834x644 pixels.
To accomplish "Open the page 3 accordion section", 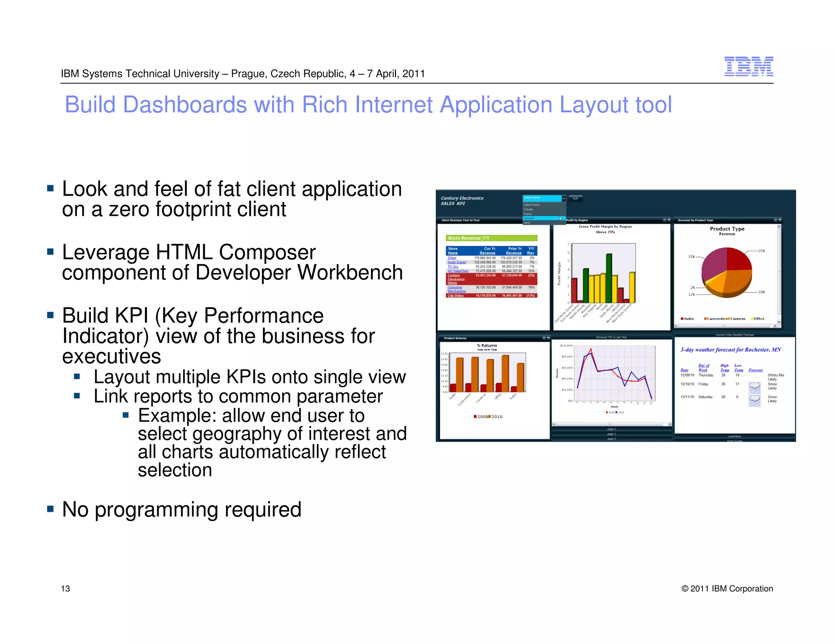I will coord(612,434).
